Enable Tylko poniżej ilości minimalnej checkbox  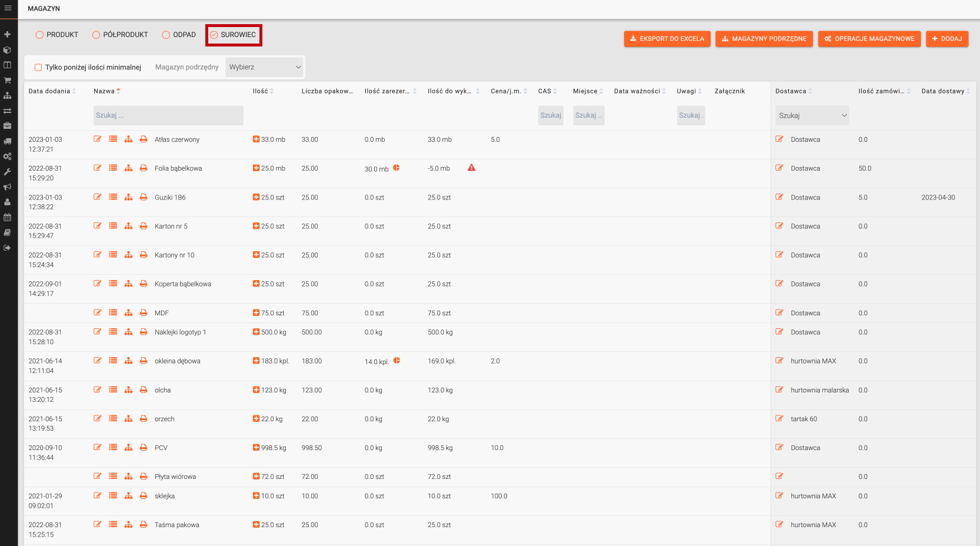pyautogui.click(x=38, y=67)
